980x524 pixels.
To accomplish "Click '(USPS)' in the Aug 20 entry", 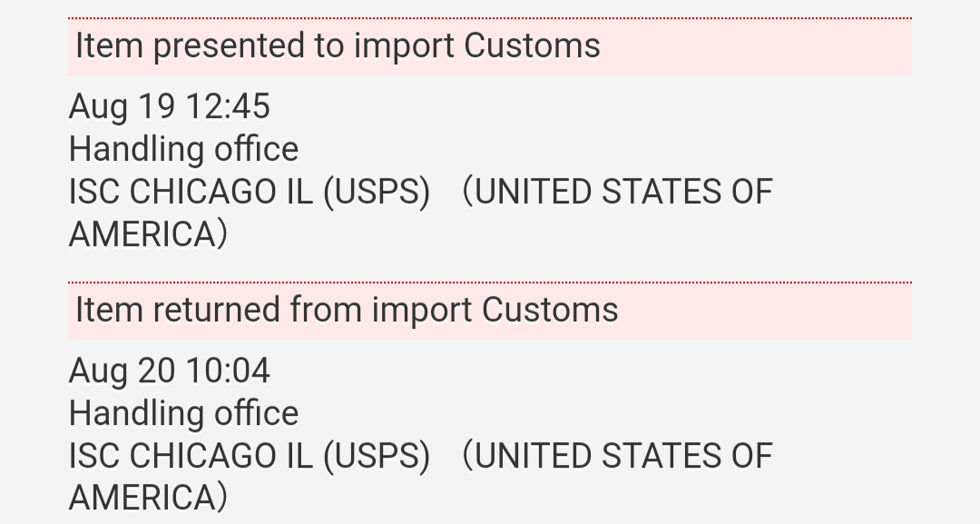I will [x=377, y=457].
